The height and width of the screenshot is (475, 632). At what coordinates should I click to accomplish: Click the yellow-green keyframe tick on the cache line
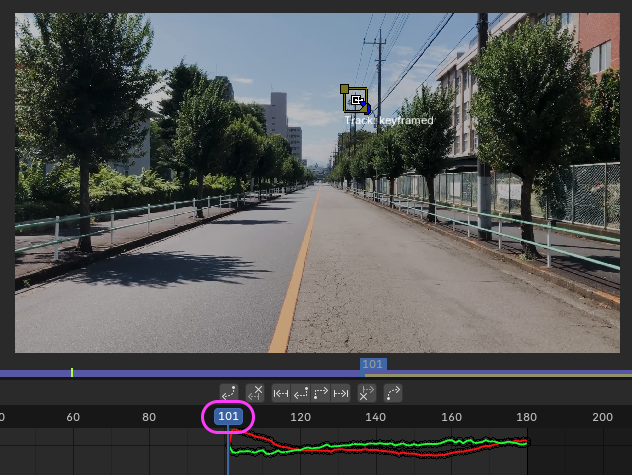point(72,372)
